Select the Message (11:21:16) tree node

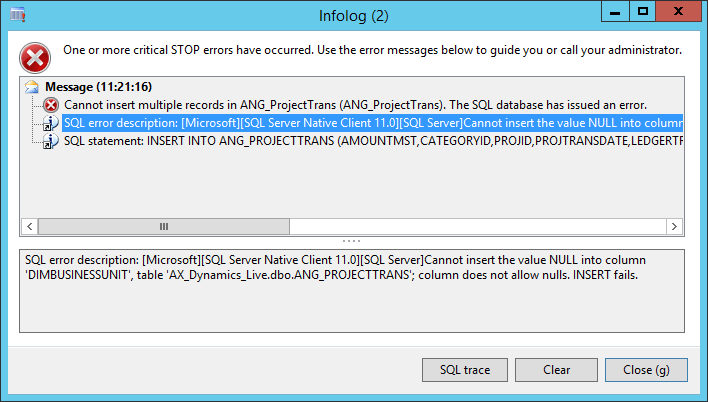coord(98,87)
